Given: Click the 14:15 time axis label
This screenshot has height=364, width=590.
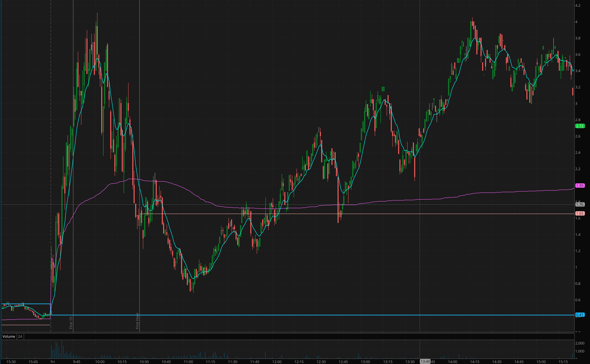Looking at the screenshot, I should (x=475, y=362).
